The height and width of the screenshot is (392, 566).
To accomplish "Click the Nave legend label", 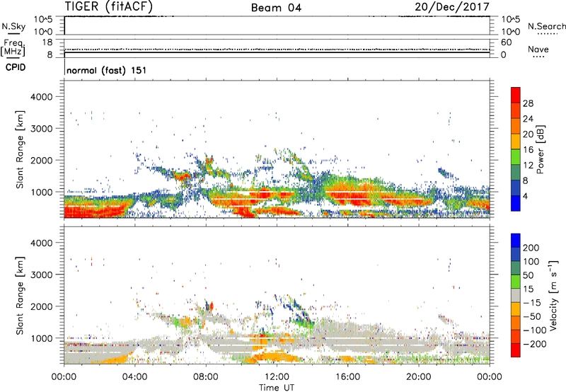I will point(538,49).
